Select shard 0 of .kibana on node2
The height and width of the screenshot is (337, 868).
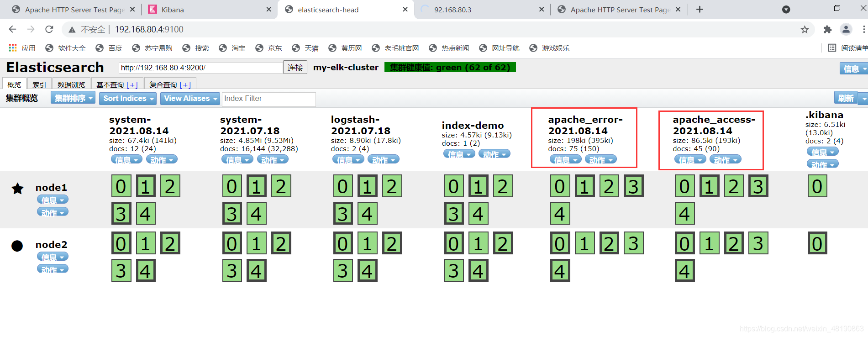coord(817,243)
